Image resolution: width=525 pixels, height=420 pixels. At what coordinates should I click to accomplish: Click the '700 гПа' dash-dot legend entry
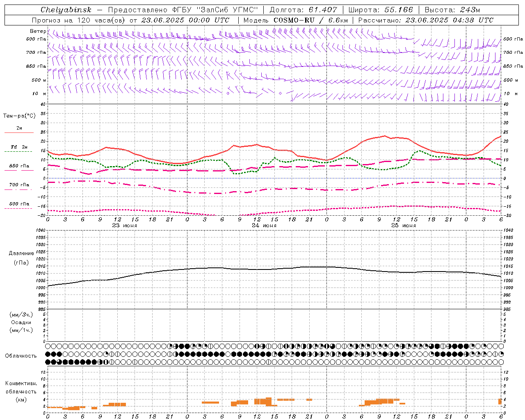19,187
